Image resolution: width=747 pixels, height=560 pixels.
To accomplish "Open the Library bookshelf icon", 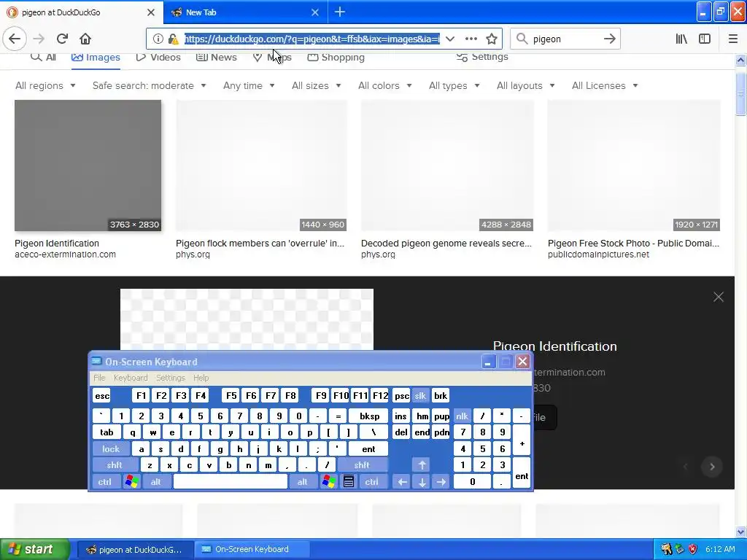I will (681, 39).
